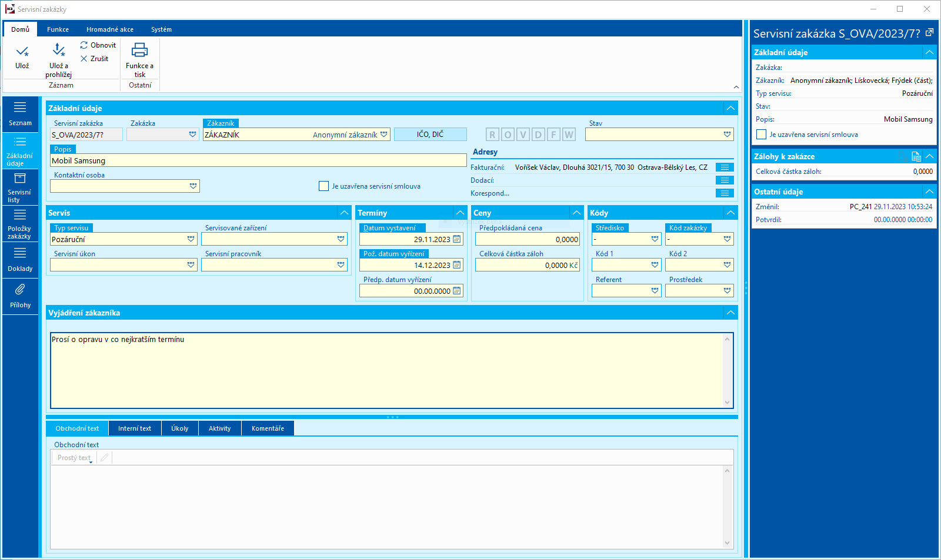Click the Vyjádření zákazníka text area
The width and height of the screenshot is (941, 560).
coord(387,371)
